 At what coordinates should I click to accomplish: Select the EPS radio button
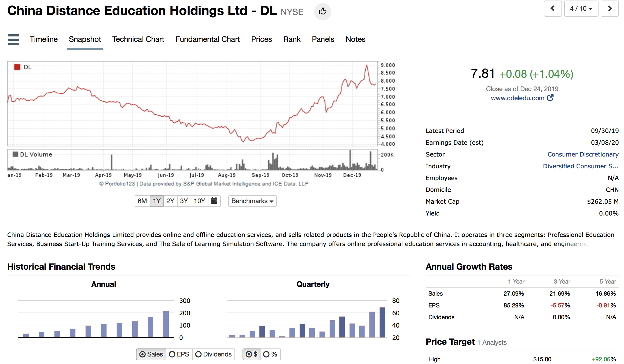pos(172,354)
